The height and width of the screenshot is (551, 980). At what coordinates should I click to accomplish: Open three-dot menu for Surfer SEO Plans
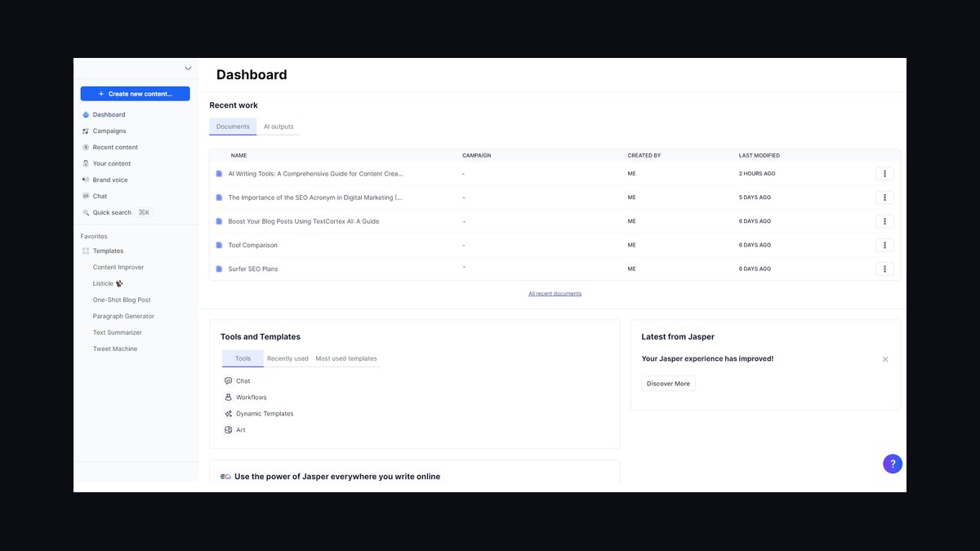884,269
